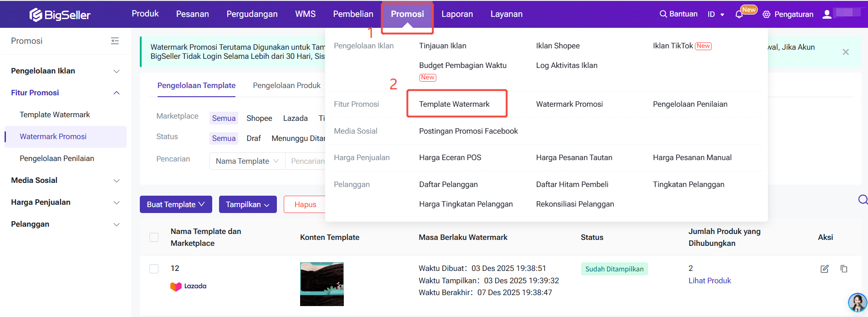Filter marketplace by Shopee
The width and height of the screenshot is (868, 317).
[259, 118]
